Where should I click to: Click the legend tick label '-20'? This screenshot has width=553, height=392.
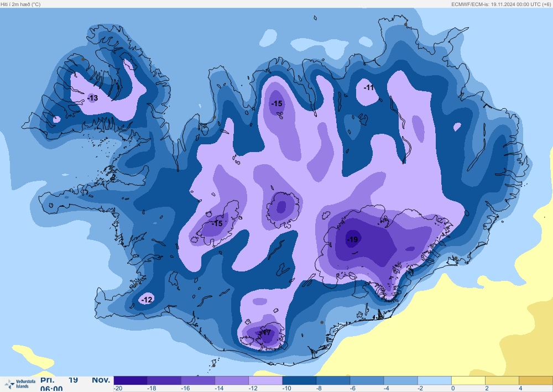tap(118, 389)
